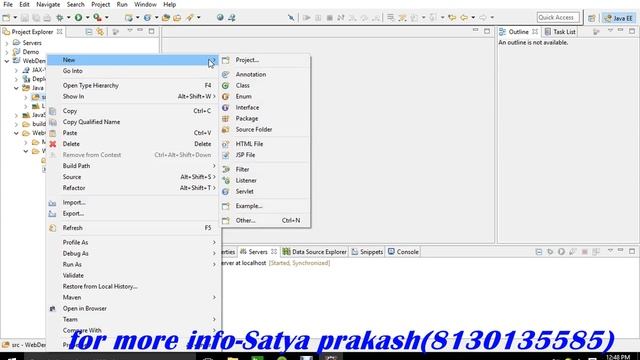Maximize the Outline panel view
This screenshot has width=640, height=360.
[632, 31]
